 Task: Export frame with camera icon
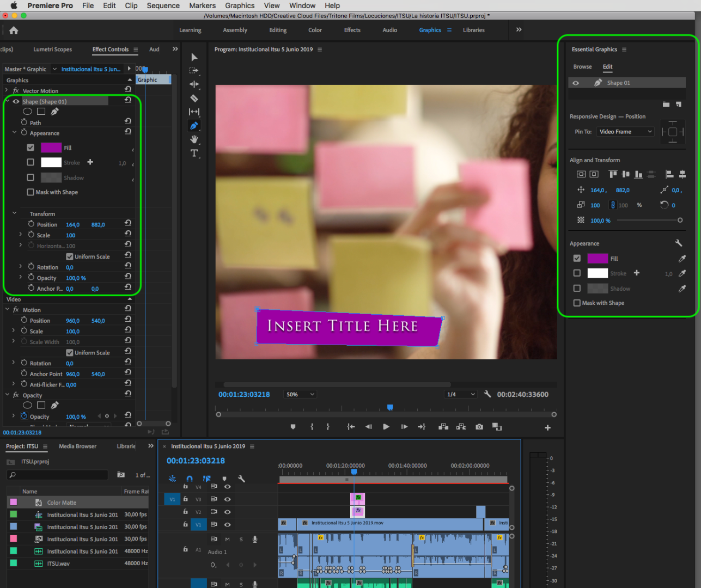pos(479,427)
